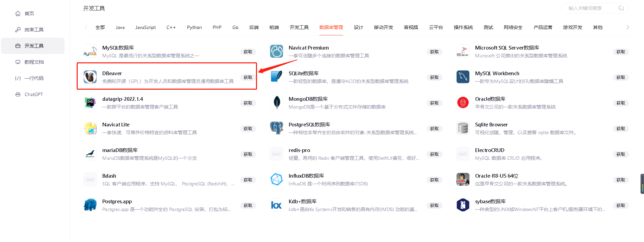Show previous category tabs with left chevron

pos(86,27)
